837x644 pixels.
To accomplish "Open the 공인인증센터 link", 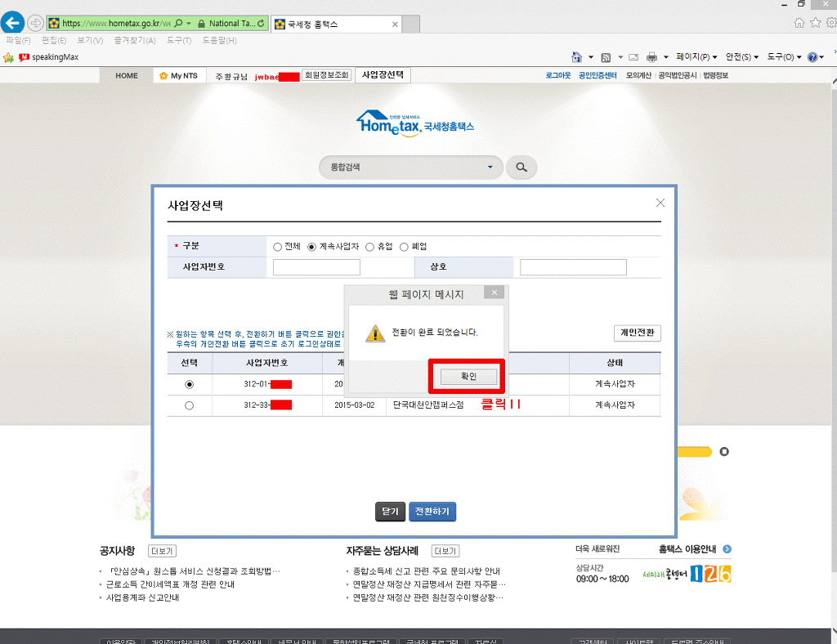I will 598,76.
